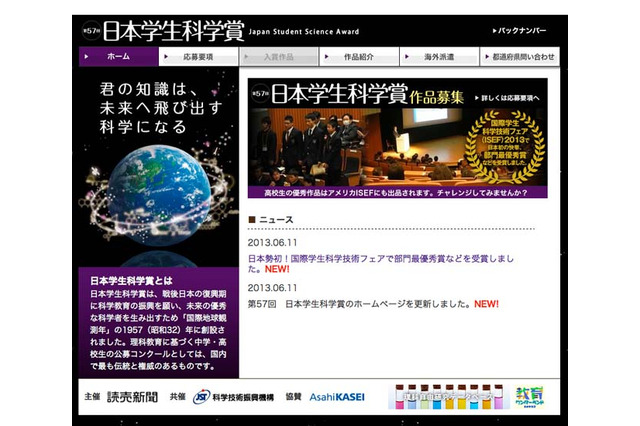The image size is (640, 426).
Task: Open the 海外派遣 tab
Action: pyautogui.click(x=439, y=57)
